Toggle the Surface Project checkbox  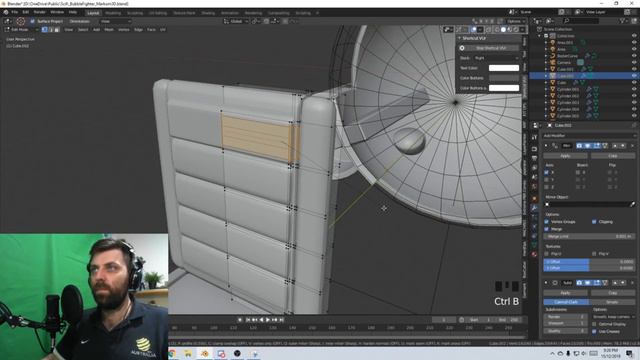33,21
